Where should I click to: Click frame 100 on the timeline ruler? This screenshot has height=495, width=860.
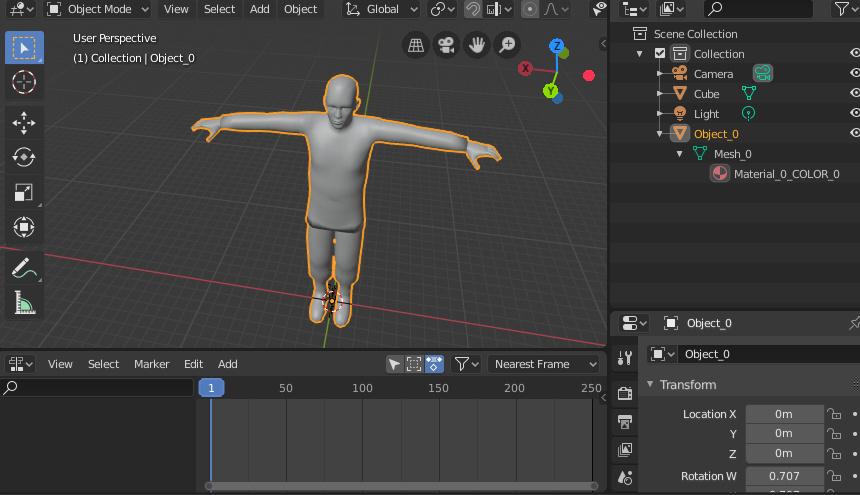(x=362, y=388)
